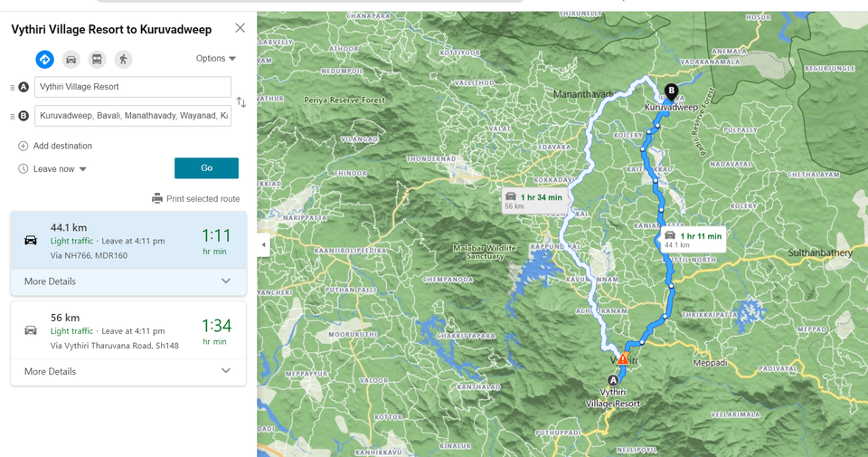
Task: Click the B waypoint badge in panel
Action: 24,116
